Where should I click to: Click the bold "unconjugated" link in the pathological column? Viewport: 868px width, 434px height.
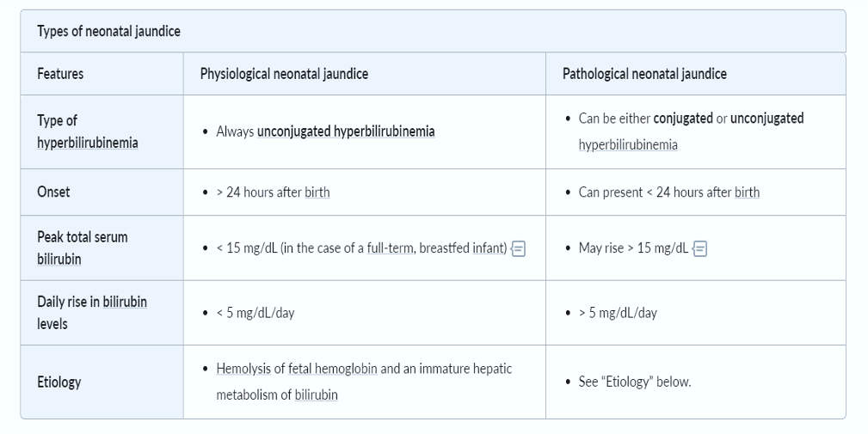[x=766, y=119]
